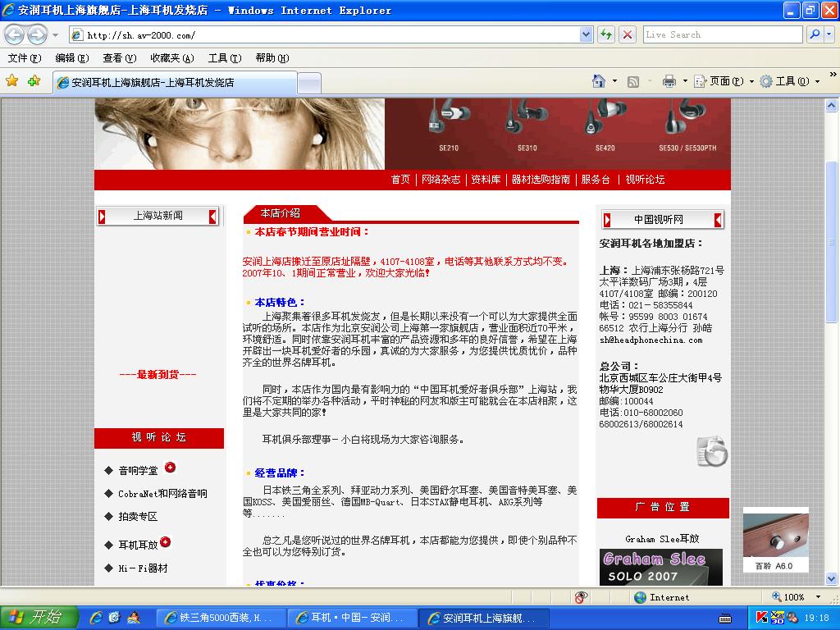The height and width of the screenshot is (630, 840).
Task: Click the red plus icon beside 音响学堂
Action: coord(170,467)
